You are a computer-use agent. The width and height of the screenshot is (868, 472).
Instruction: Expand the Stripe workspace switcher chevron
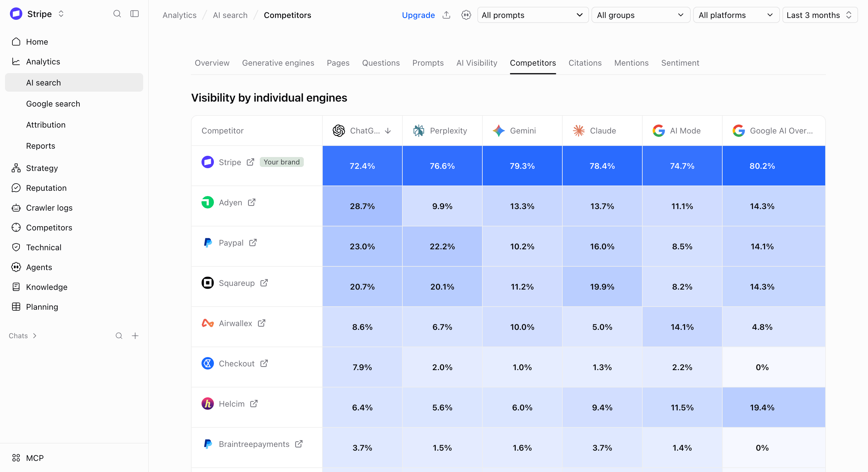tap(61, 14)
